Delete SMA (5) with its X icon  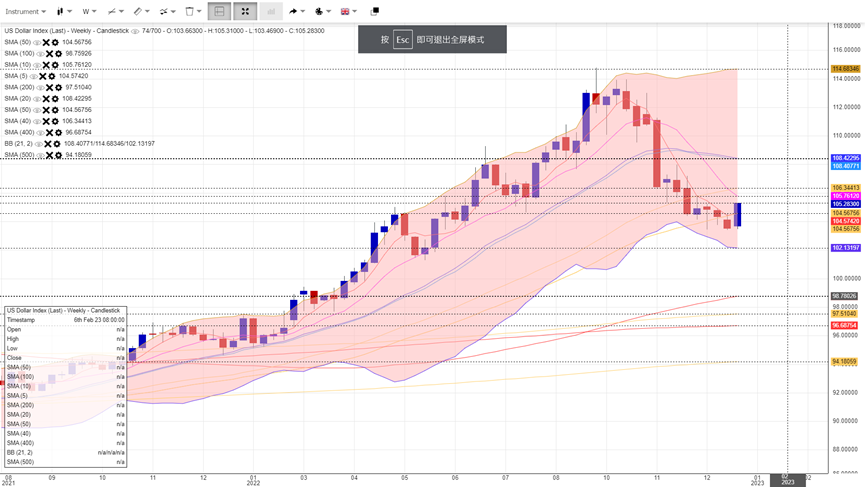point(42,76)
